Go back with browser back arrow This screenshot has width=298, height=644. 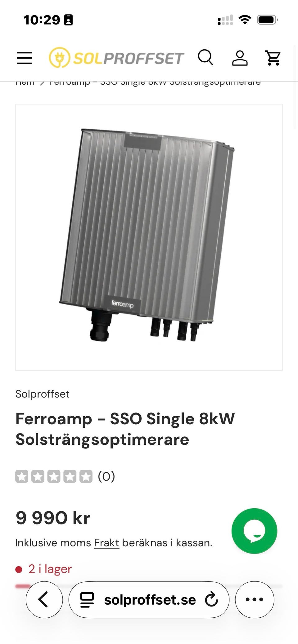44,599
